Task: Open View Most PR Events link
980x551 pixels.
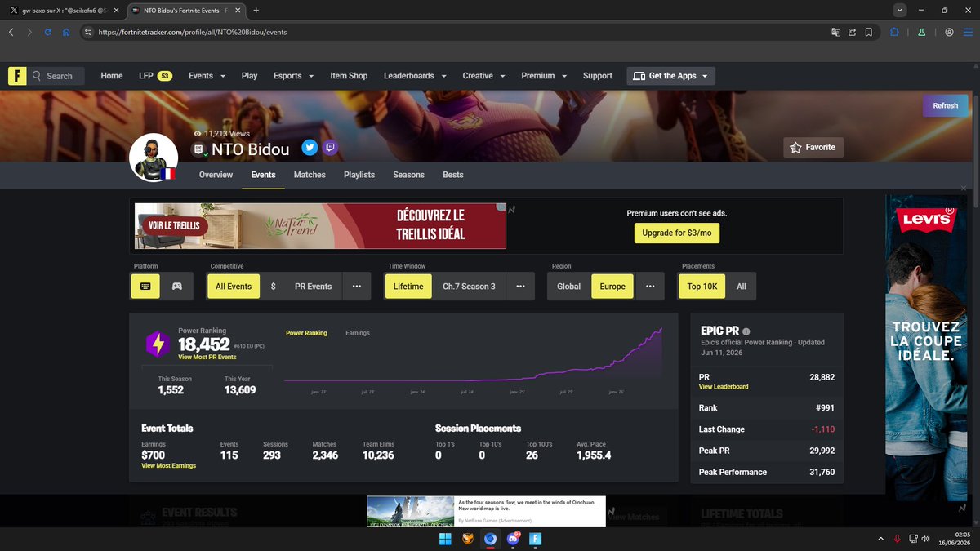Action: point(207,358)
